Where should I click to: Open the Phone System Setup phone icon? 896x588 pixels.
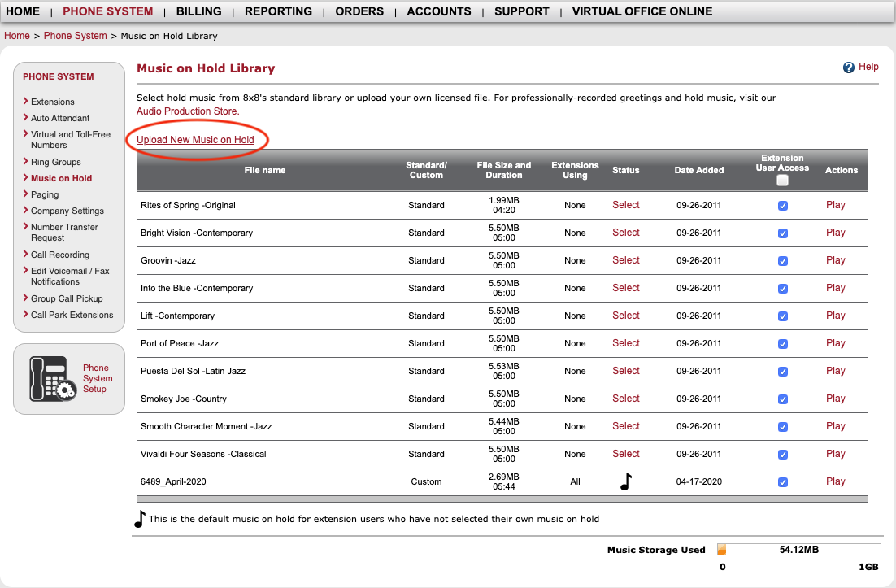click(53, 378)
